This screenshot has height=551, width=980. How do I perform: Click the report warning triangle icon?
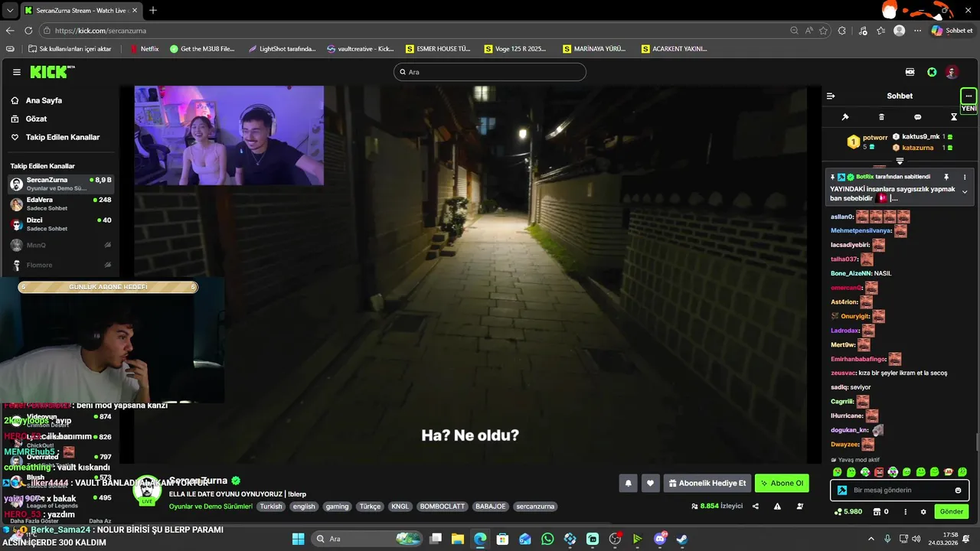777,506
